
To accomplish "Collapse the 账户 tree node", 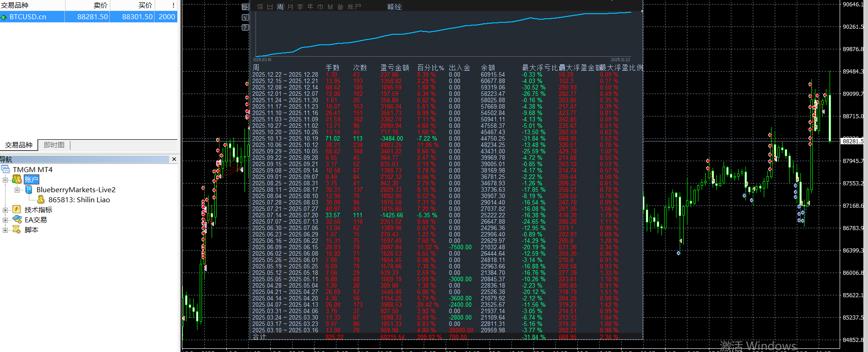I will click(5, 180).
